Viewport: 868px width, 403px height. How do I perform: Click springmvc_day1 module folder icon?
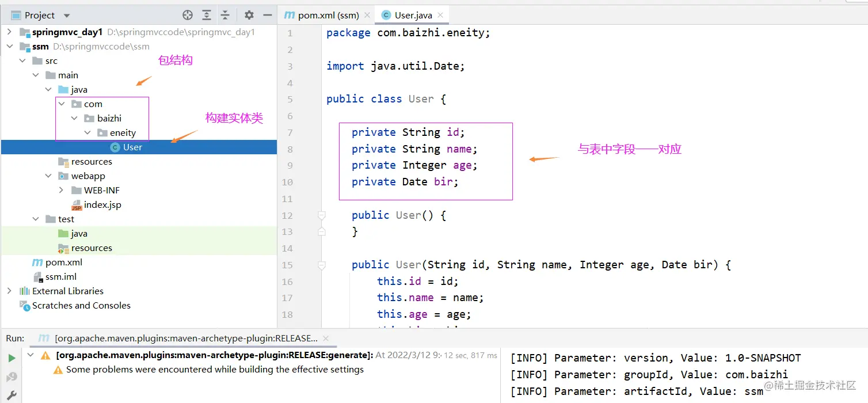pos(25,32)
